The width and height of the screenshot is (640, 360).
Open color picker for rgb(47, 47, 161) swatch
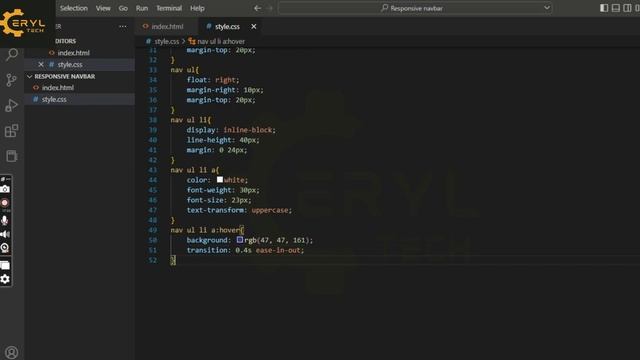click(240, 240)
